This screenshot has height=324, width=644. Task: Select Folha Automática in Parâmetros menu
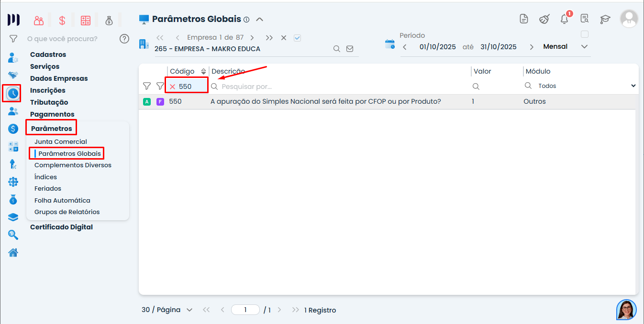coord(62,200)
